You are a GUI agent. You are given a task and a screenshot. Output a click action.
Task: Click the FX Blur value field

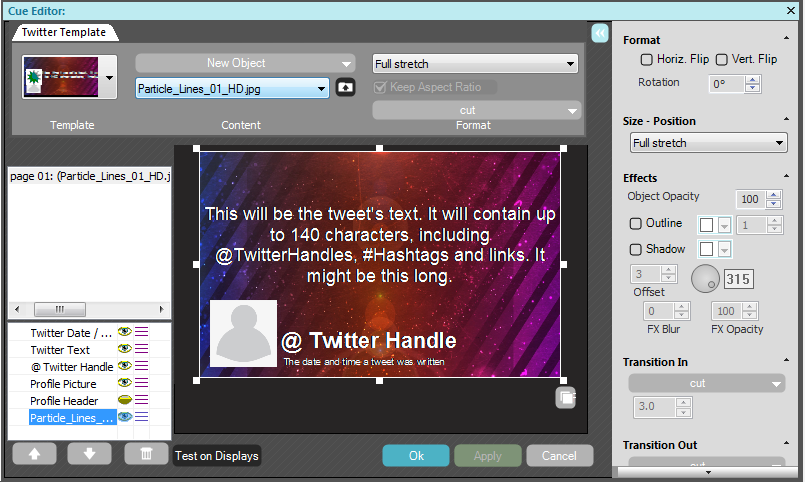[659, 311]
